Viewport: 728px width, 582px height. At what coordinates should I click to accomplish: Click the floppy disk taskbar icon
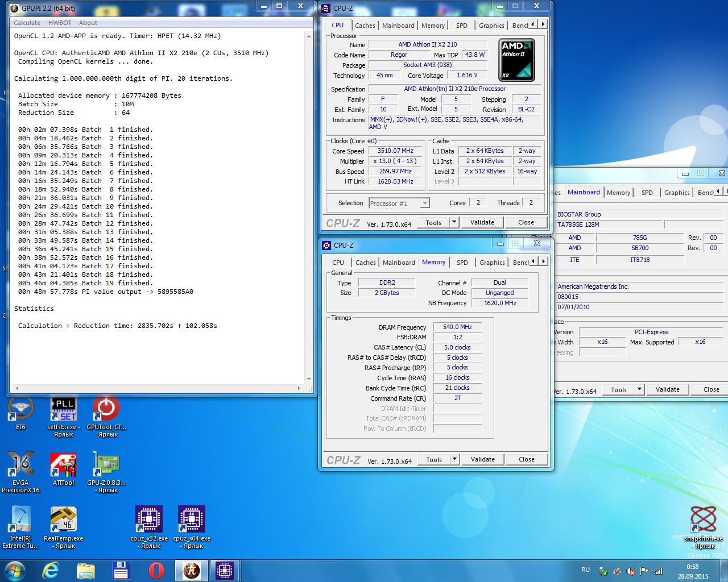click(x=121, y=570)
